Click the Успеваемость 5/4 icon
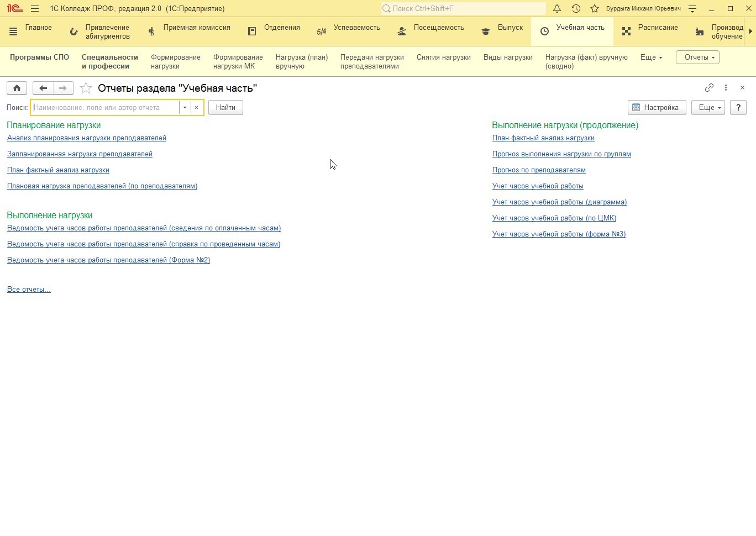The height and width of the screenshot is (536, 756). (x=321, y=32)
